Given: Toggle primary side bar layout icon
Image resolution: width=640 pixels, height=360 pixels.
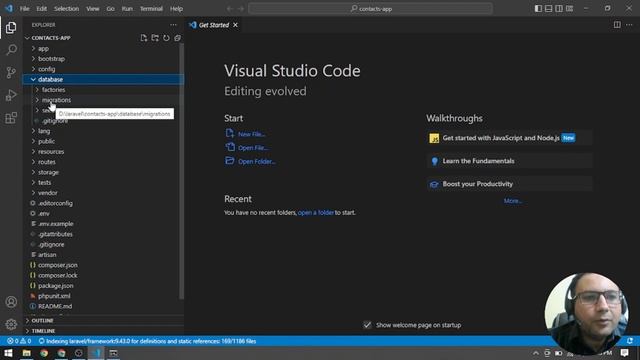Looking at the screenshot, I should coord(538,9).
